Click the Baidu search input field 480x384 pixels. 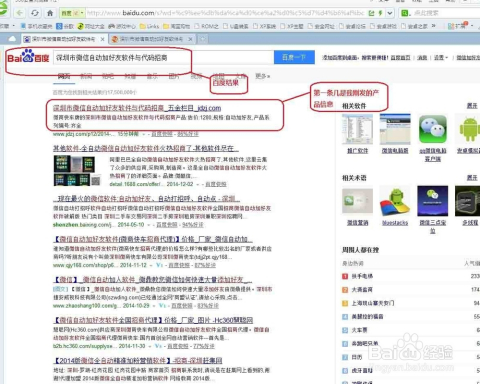(163, 57)
